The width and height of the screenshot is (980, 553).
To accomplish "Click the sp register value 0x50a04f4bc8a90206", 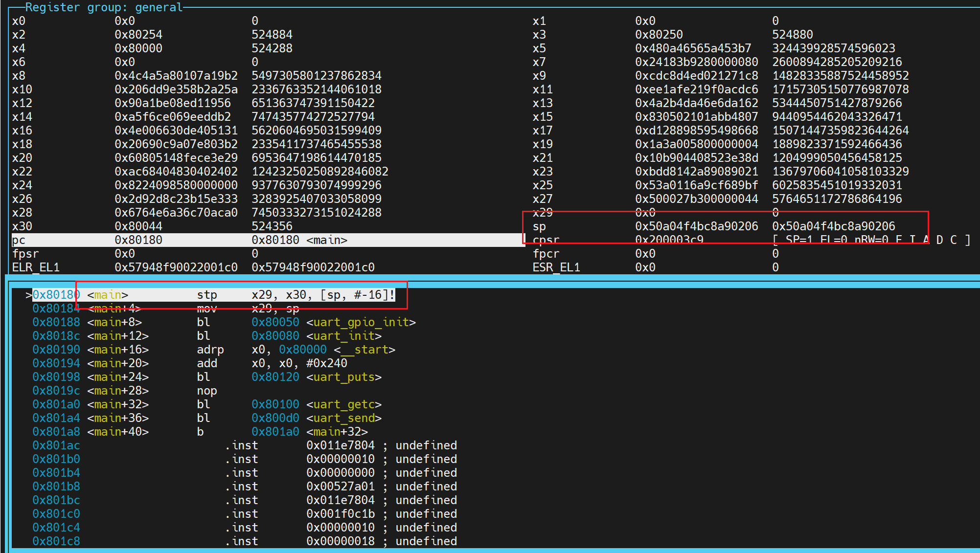I will pos(696,226).
